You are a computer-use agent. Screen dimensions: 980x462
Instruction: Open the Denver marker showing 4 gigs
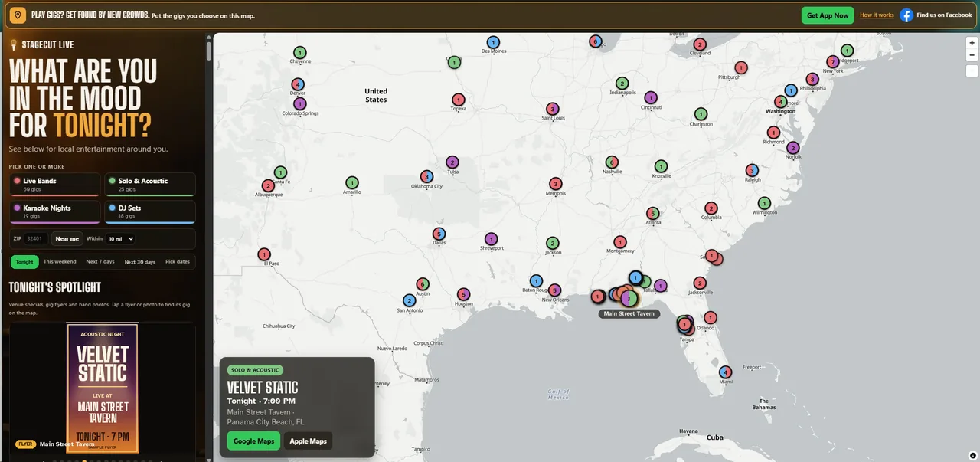tap(298, 84)
